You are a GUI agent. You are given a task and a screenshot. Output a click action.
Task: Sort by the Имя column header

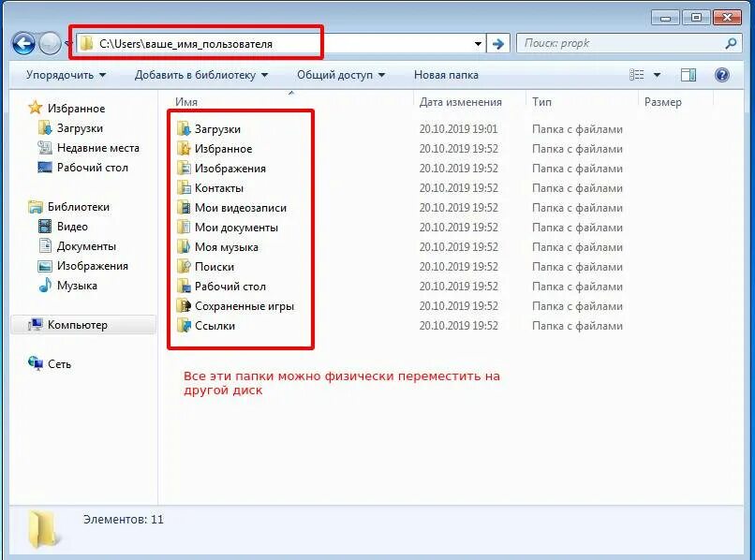click(x=186, y=101)
